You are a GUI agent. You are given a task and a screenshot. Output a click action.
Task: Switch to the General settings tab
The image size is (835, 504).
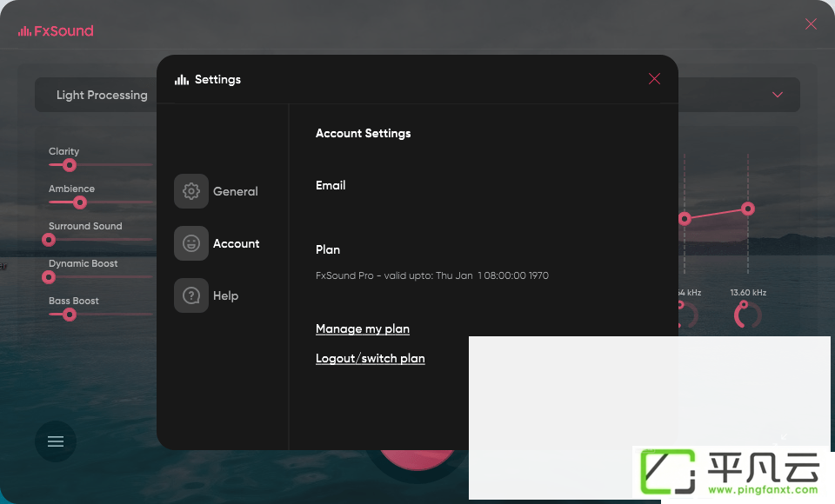236,191
